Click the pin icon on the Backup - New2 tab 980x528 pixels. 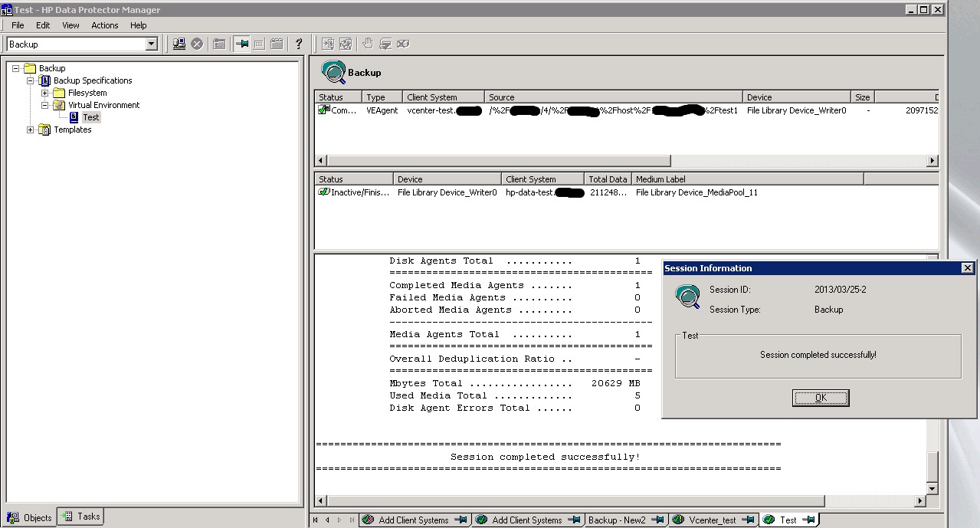(x=657, y=520)
